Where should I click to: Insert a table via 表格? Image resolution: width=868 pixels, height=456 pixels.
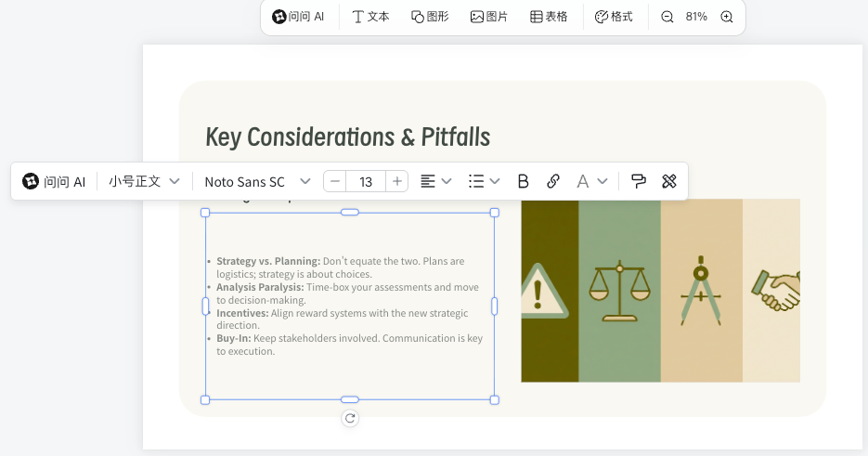point(549,17)
